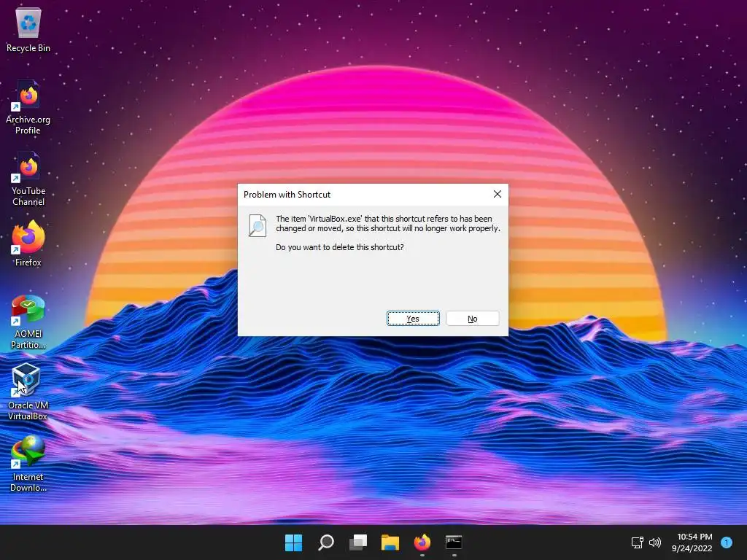Screen dimensions: 747x560
Task: Open taskbar Search
Action: tap(326, 542)
